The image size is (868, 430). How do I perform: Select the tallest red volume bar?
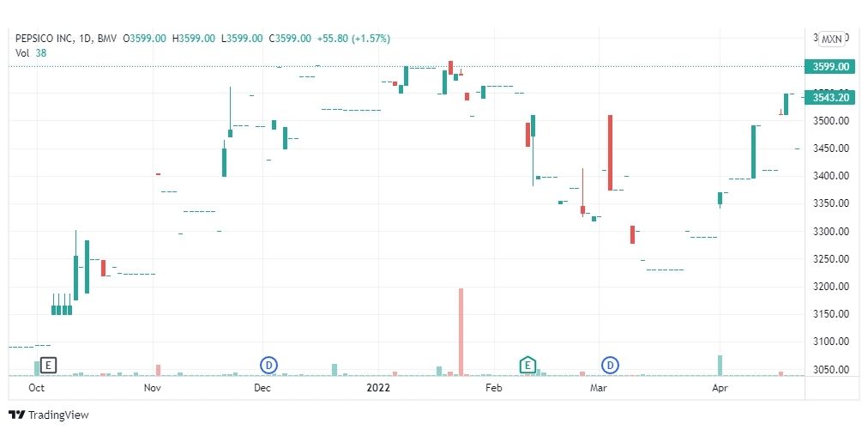[461, 332]
